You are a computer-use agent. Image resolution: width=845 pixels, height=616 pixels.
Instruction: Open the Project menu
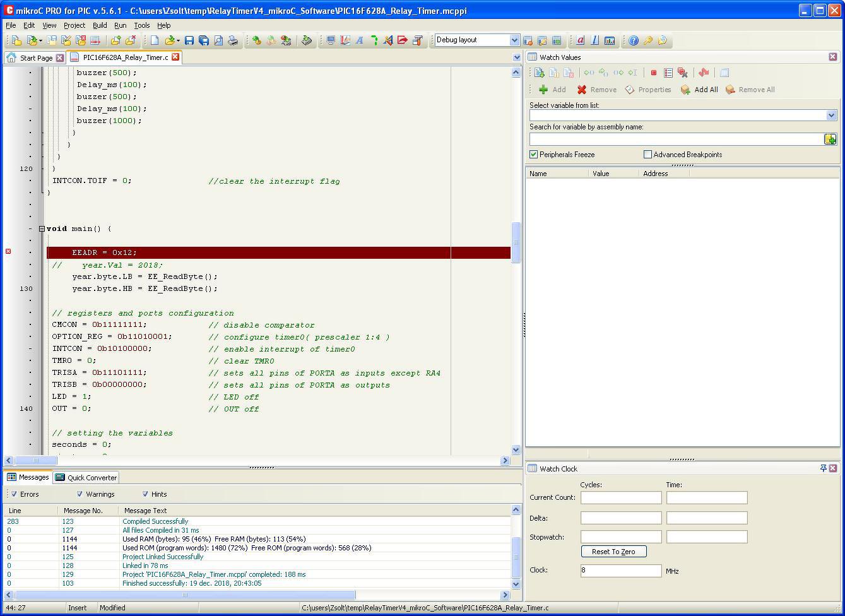pos(74,25)
